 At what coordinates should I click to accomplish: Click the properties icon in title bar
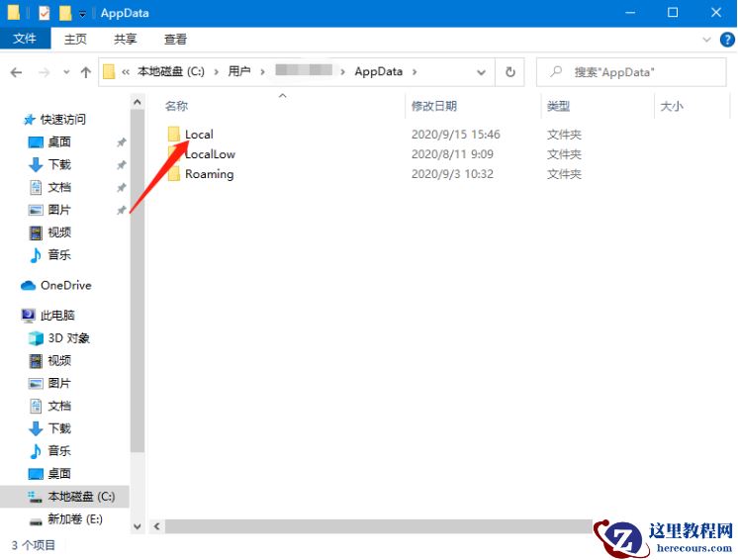pyautogui.click(x=44, y=13)
